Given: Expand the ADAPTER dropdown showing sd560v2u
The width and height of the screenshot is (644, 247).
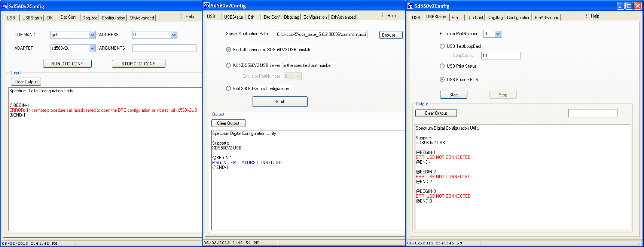Looking at the screenshot, I should tap(92, 49).
